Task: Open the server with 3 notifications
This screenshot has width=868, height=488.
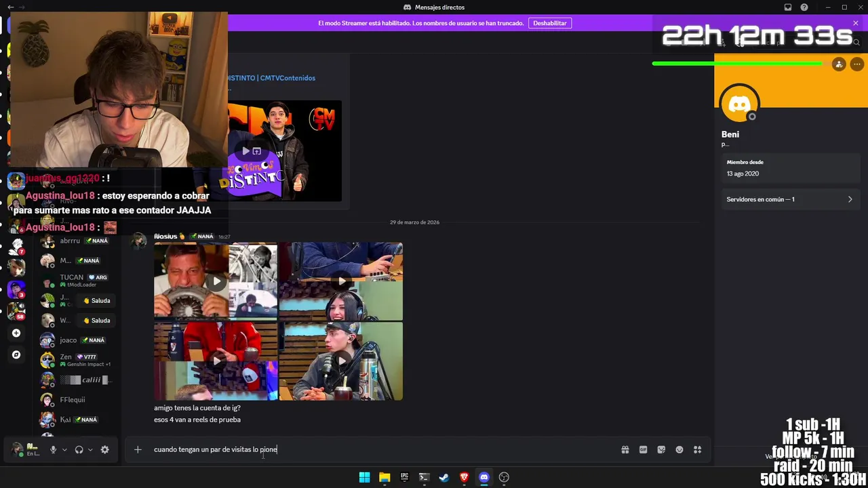Action: point(16,289)
